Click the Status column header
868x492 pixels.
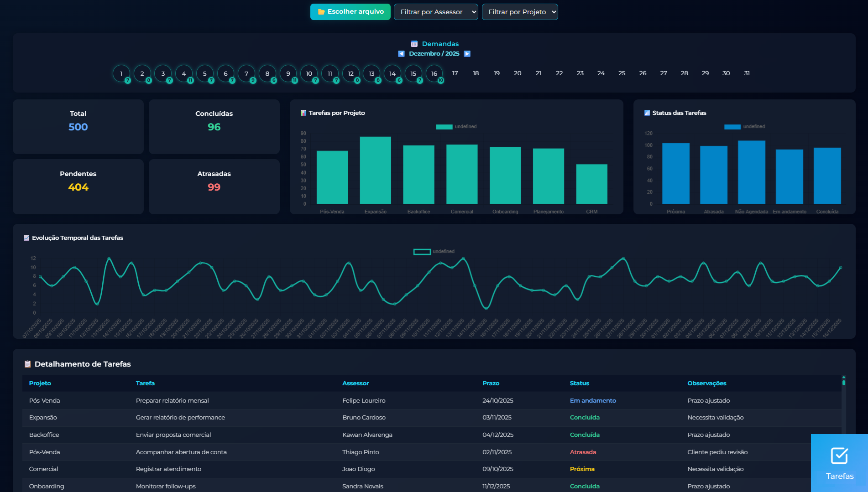click(x=579, y=383)
